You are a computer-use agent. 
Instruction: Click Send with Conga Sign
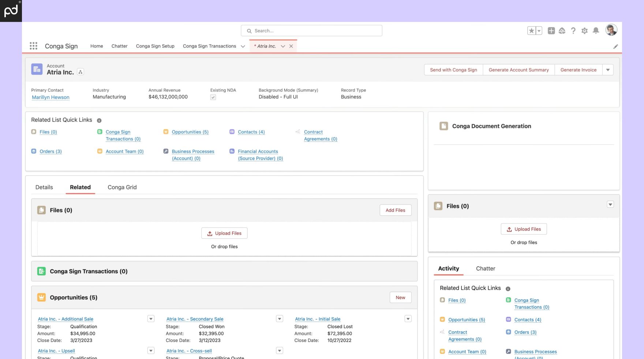coord(453,70)
